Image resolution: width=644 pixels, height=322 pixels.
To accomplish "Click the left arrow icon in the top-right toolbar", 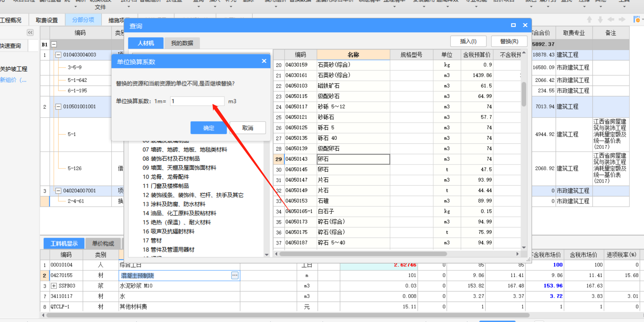I will click(611, 20).
